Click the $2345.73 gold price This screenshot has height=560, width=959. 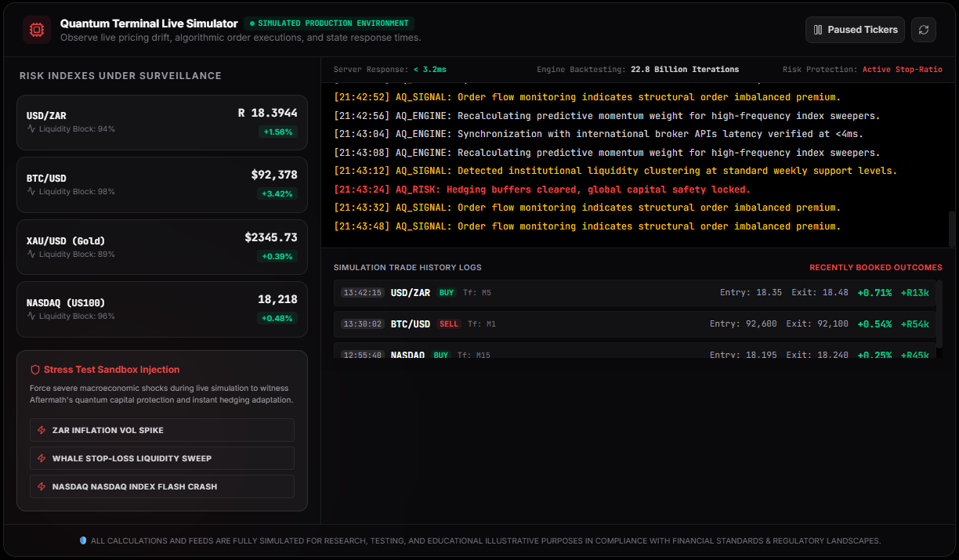[271, 237]
